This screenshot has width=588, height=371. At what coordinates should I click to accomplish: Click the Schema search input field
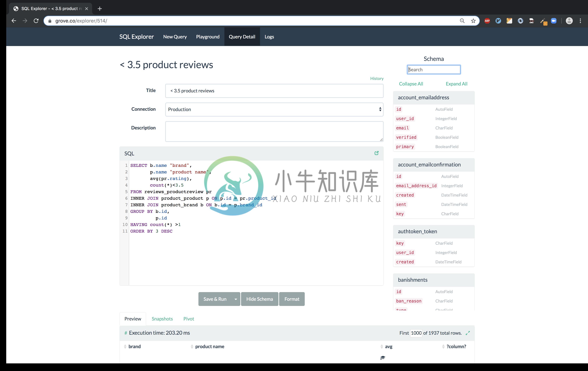click(433, 69)
